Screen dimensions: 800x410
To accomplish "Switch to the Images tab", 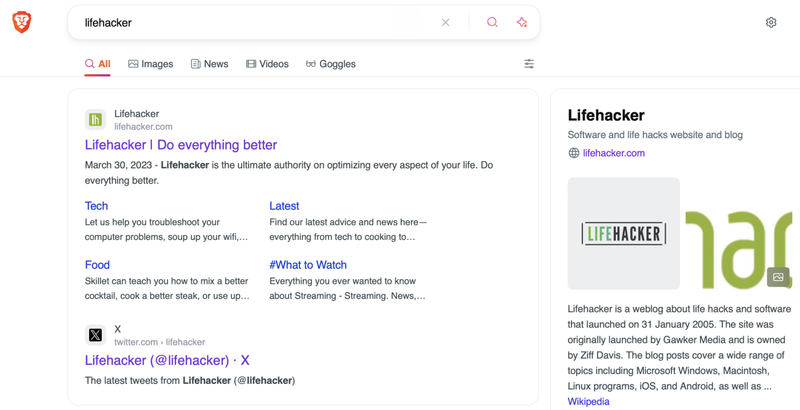I will pos(151,64).
